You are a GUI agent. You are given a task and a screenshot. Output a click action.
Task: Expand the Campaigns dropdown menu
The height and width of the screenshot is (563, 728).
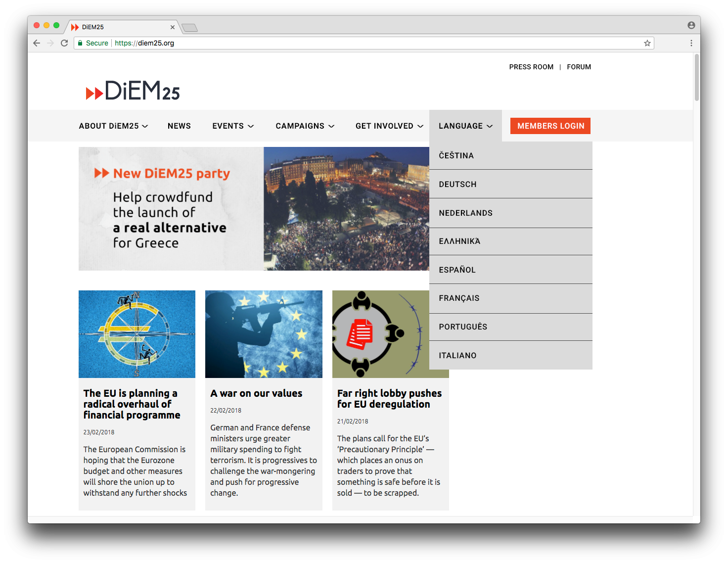point(305,126)
